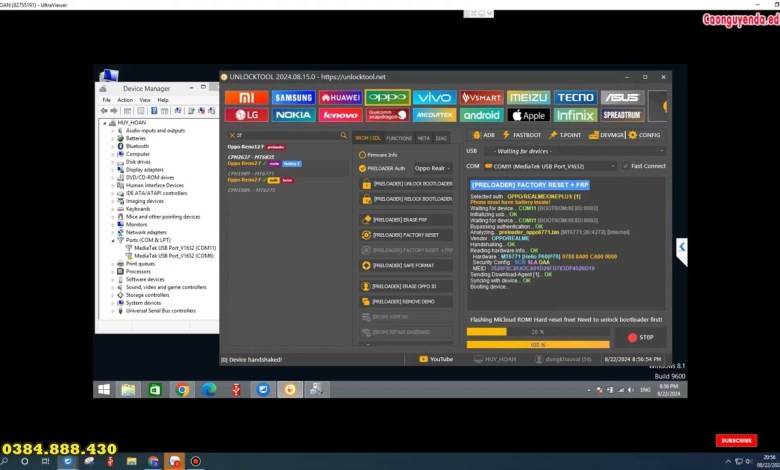Open FASTBOOT tool

(522, 135)
